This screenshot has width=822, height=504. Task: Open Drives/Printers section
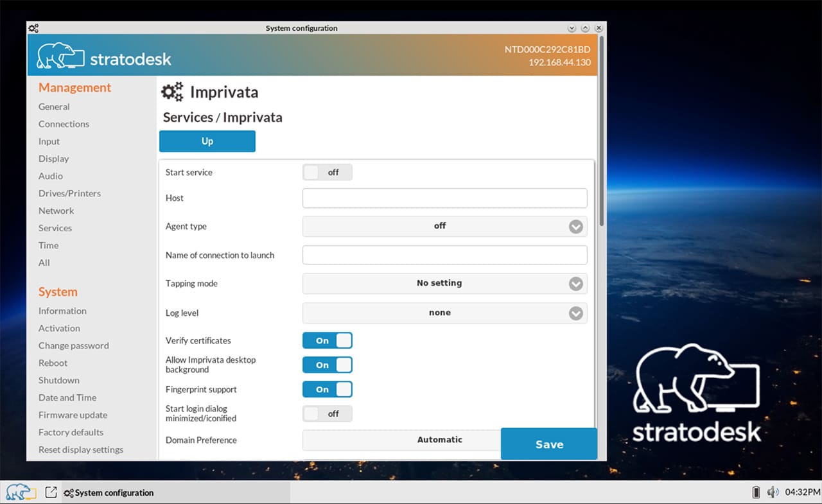point(69,193)
